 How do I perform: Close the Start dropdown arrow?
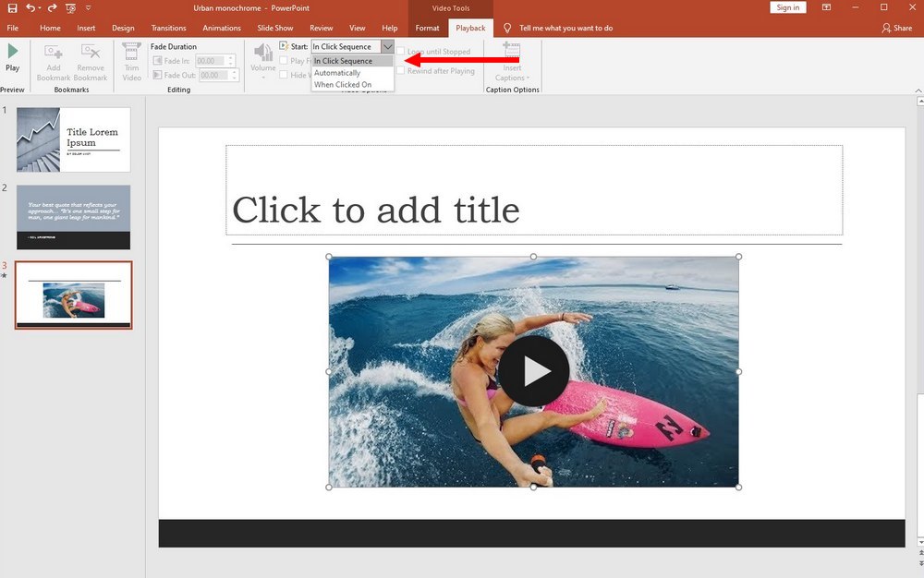[x=388, y=45]
